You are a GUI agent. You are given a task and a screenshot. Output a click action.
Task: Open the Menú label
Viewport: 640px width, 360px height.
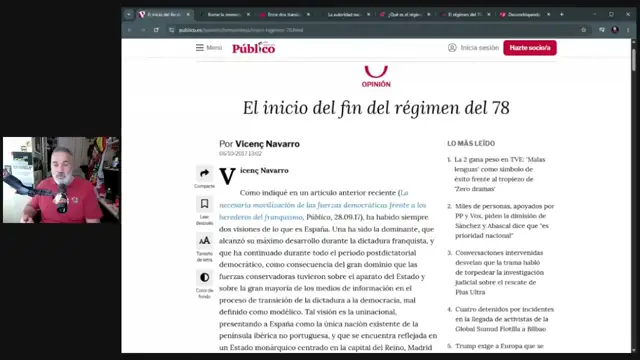(214, 48)
